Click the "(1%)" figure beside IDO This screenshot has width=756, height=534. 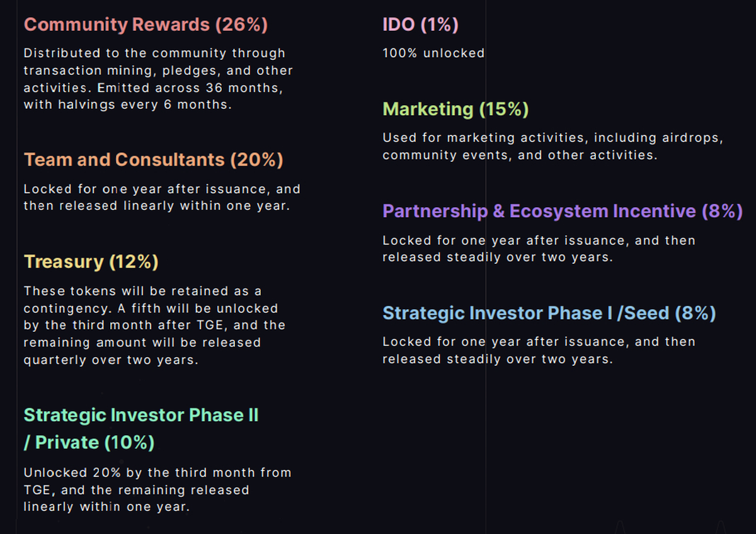coord(440,25)
